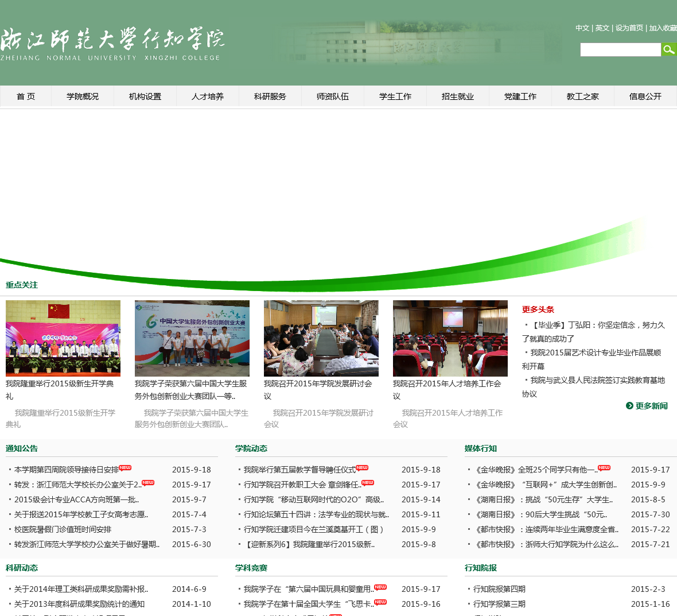Open the 行知院报 section heading
Screen dimensions: 677x616
pyautogui.click(x=481, y=568)
